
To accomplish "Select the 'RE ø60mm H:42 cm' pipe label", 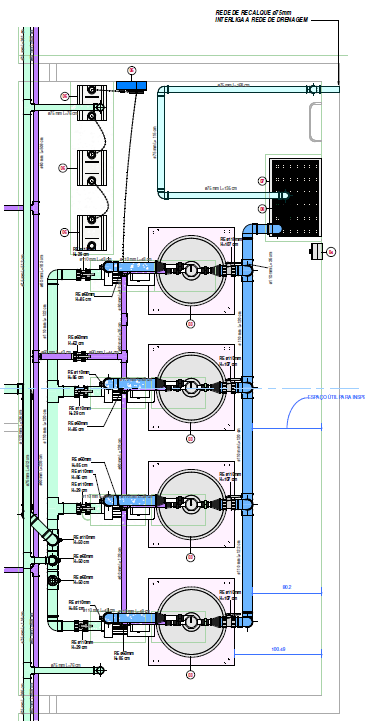I will click(78, 340).
